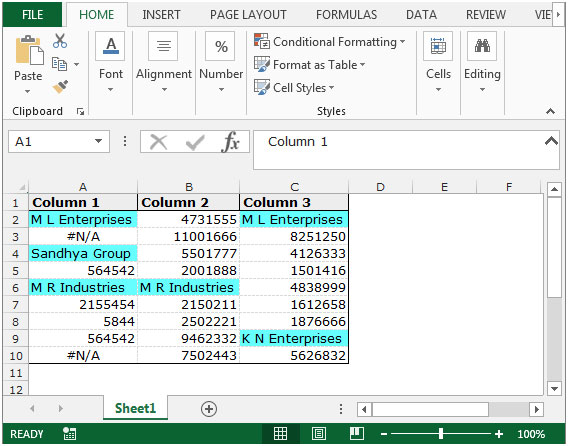Click the previous sheet navigation arrow
The height and width of the screenshot is (446, 568).
(x=32, y=409)
